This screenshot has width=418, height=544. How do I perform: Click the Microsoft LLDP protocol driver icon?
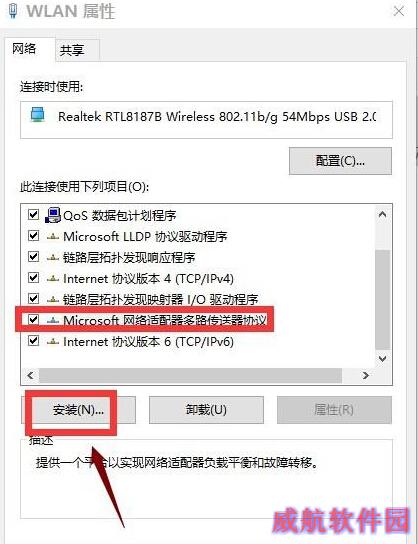[x=53, y=237]
